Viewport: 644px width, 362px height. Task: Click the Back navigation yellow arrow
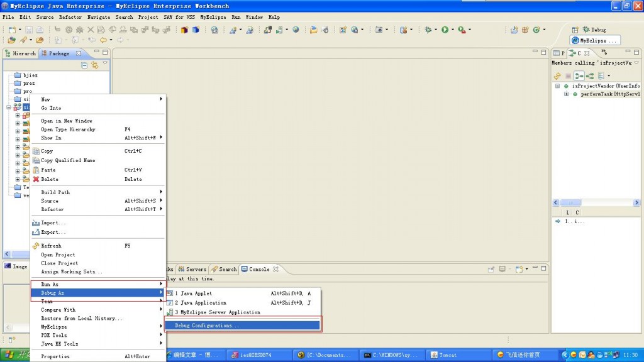(x=103, y=40)
